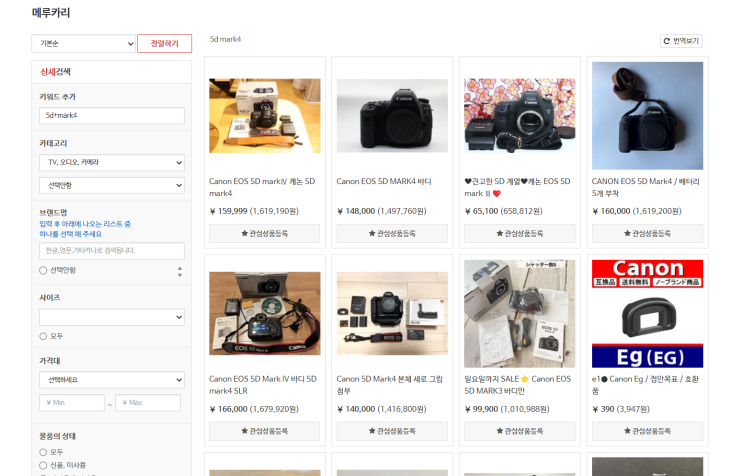Open title Canon 5D Mark4 본체 세로 그립 첨부

(x=390, y=385)
